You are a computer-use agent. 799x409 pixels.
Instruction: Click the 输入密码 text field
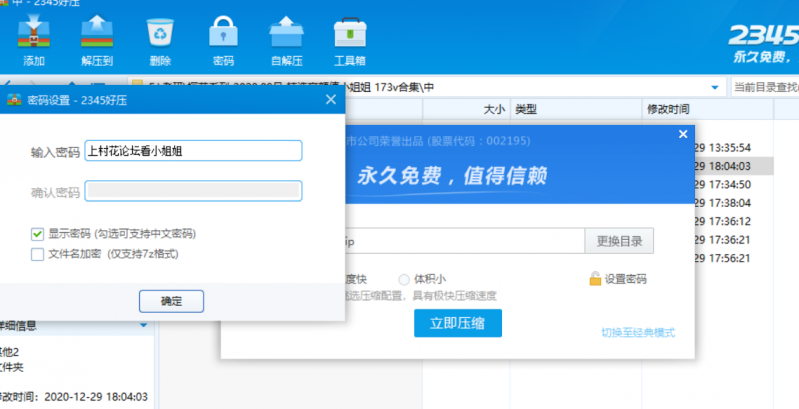click(x=193, y=151)
